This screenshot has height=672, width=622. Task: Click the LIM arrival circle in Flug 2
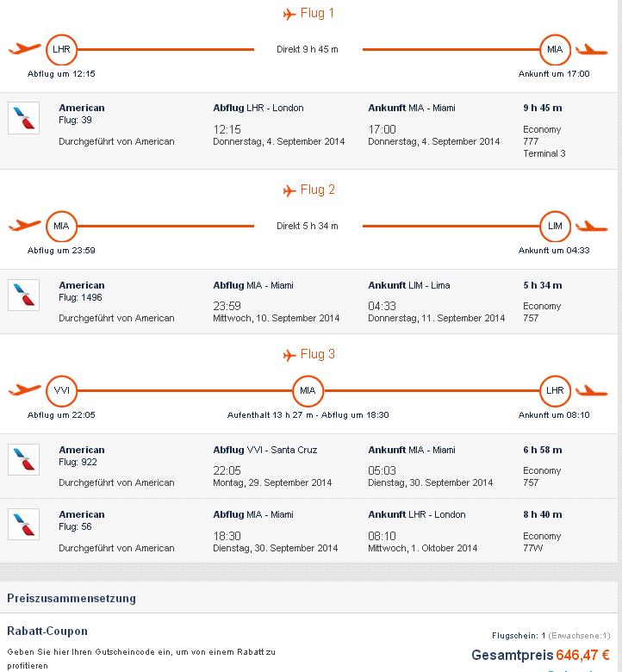[555, 226]
